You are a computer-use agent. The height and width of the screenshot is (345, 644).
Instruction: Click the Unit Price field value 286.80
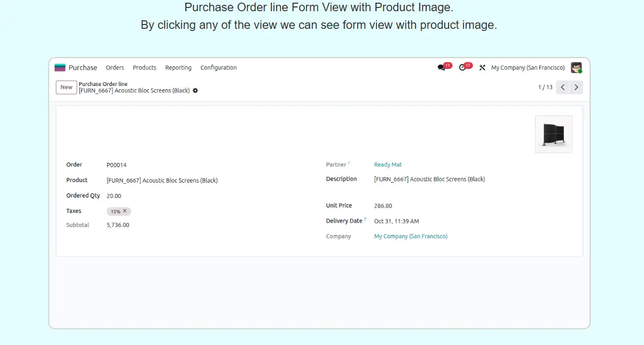(383, 206)
